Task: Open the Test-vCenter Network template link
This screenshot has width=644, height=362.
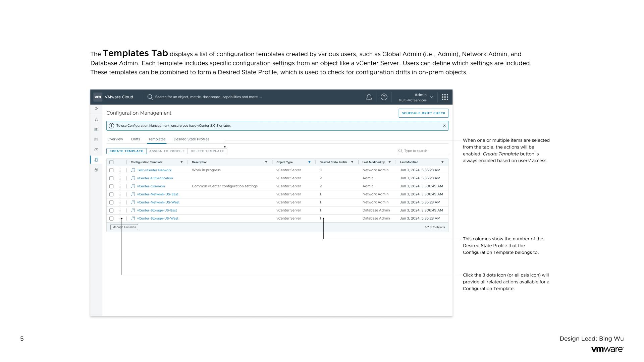Action: pyautogui.click(x=154, y=170)
